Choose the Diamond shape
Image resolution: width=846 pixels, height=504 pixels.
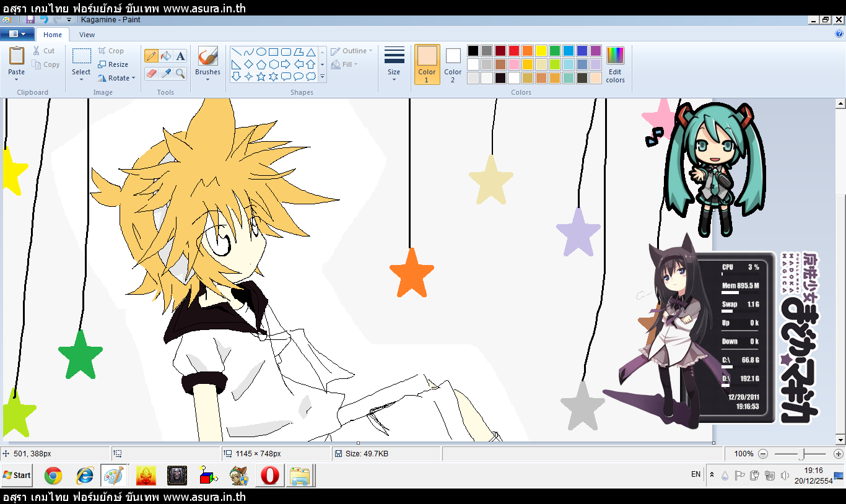click(x=248, y=64)
